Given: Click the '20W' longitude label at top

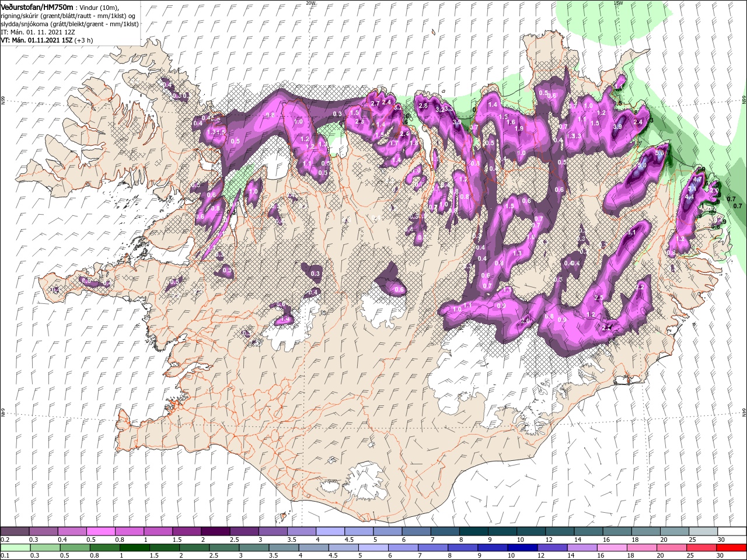Looking at the screenshot, I should (310, 3).
